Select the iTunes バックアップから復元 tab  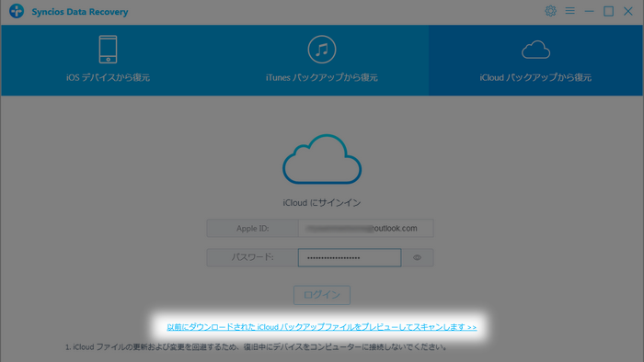pos(322,61)
